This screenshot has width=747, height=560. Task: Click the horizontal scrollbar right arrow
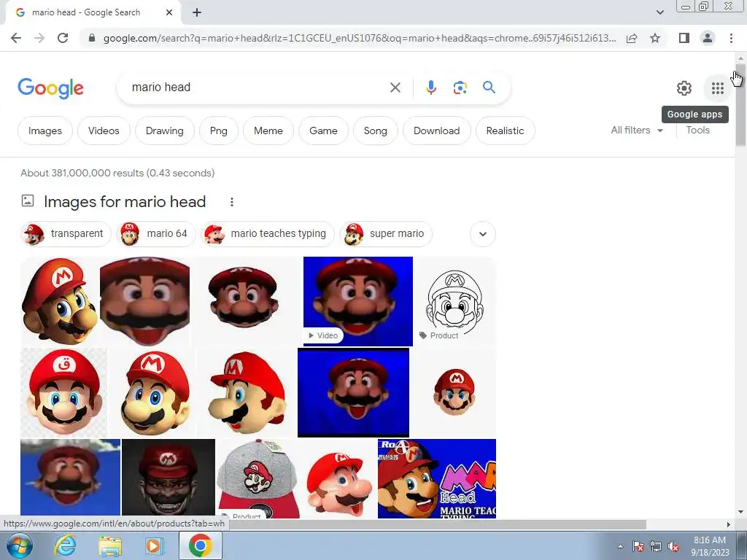coord(729,524)
